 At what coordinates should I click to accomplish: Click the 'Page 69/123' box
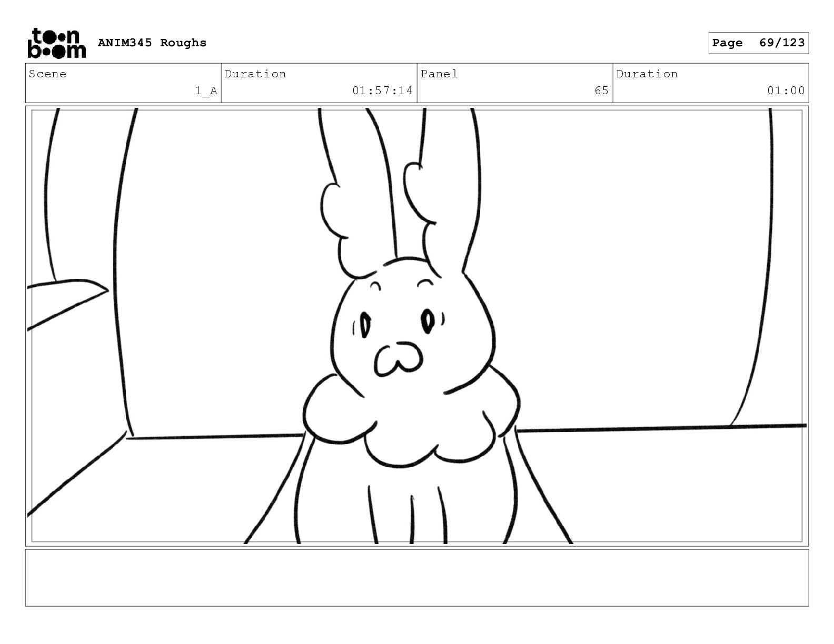[758, 43]
